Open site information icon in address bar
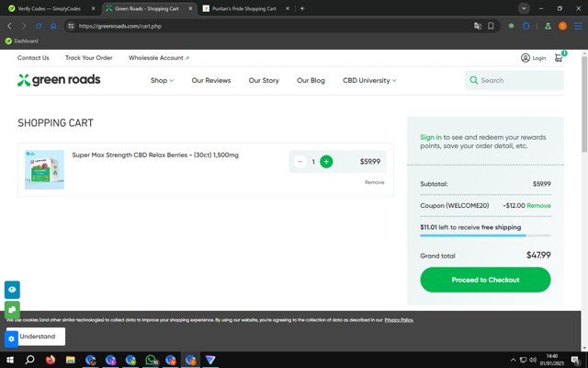This screenshot has width=588, height=368. tap(71, 26)
